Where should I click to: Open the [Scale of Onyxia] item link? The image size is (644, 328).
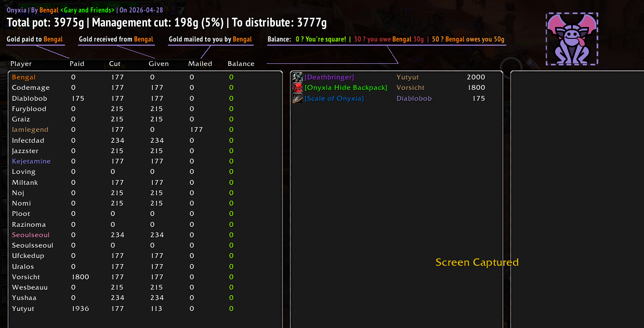[334, 99]
